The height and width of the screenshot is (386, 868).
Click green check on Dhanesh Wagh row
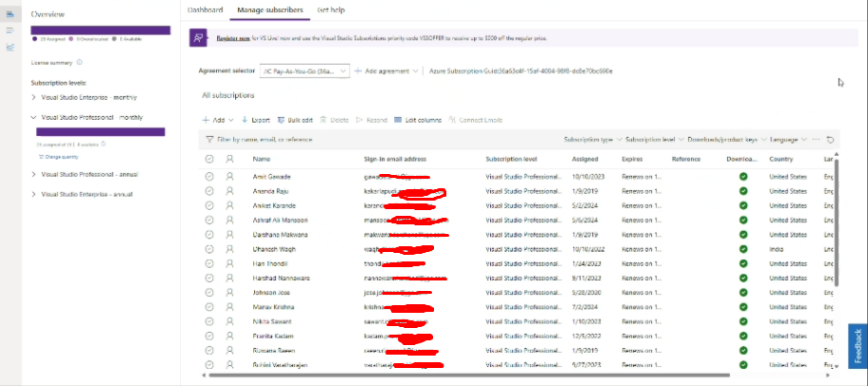743,249
